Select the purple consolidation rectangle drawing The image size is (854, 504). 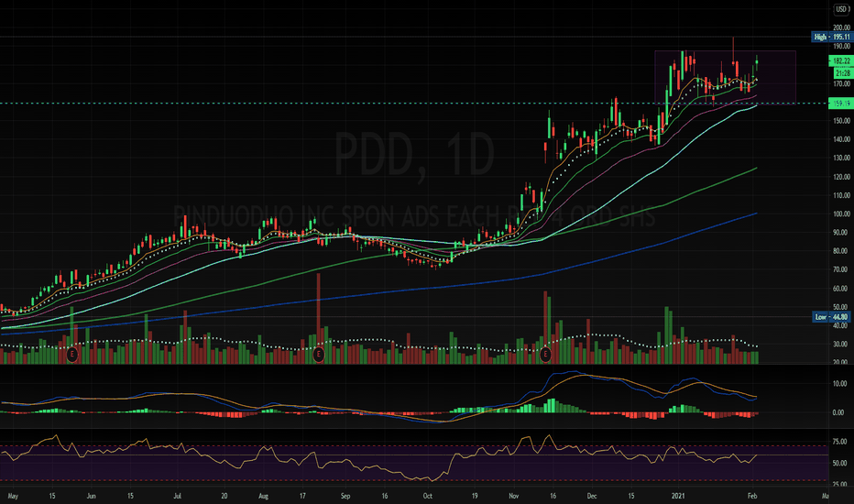click(725, 77)
